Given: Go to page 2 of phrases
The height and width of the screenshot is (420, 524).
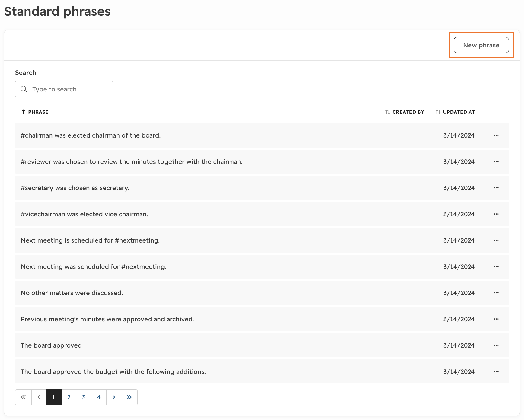Looking at the screenshot, I should click(69, 397).
